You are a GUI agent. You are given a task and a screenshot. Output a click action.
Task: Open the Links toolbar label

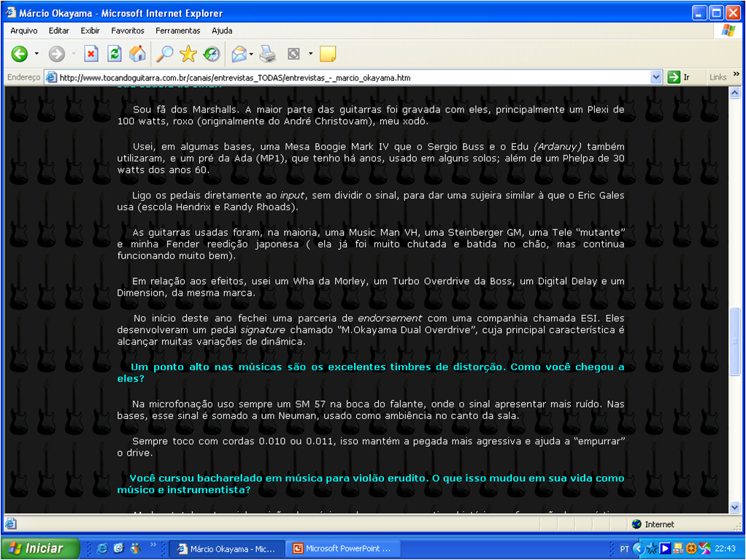click(x=718, y=77)
